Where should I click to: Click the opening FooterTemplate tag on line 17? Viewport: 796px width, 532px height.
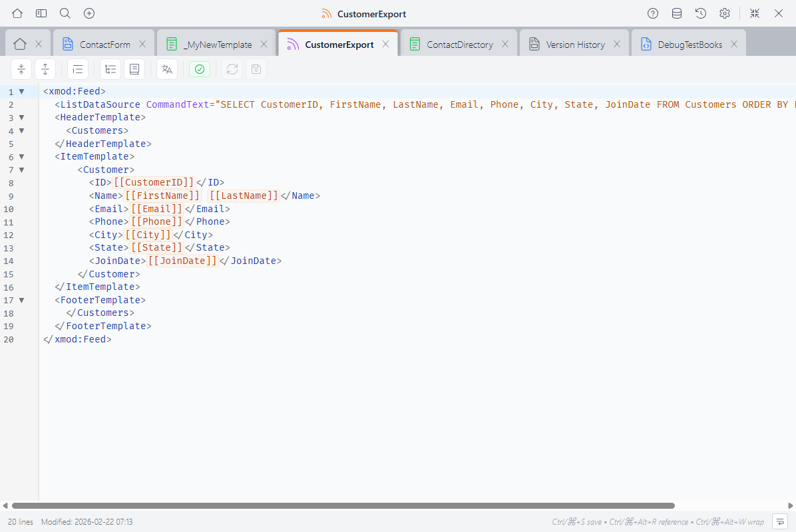[100, 300]
